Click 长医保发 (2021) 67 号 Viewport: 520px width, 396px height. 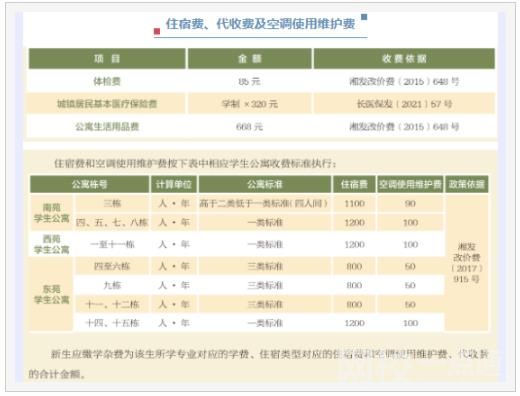[404, 104]
